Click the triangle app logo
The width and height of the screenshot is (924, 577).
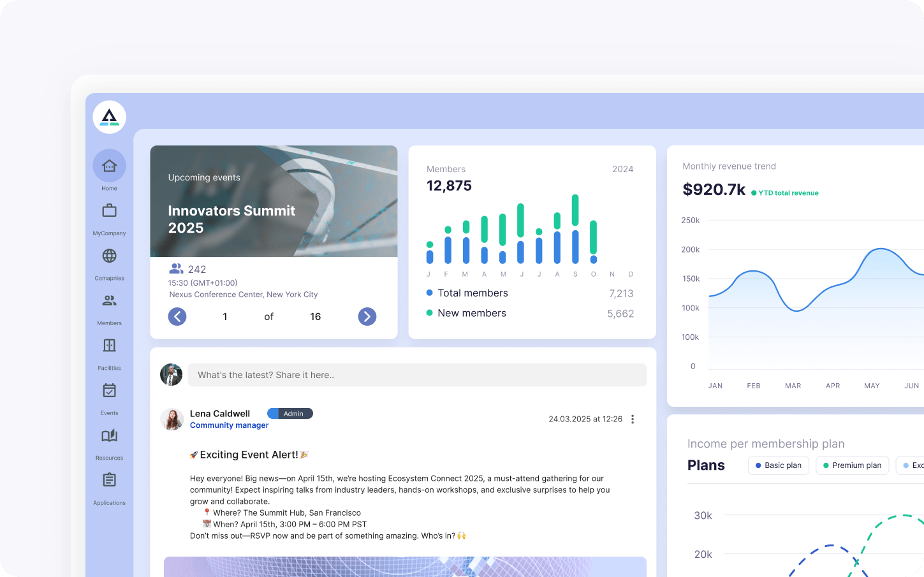pos(109,117)
